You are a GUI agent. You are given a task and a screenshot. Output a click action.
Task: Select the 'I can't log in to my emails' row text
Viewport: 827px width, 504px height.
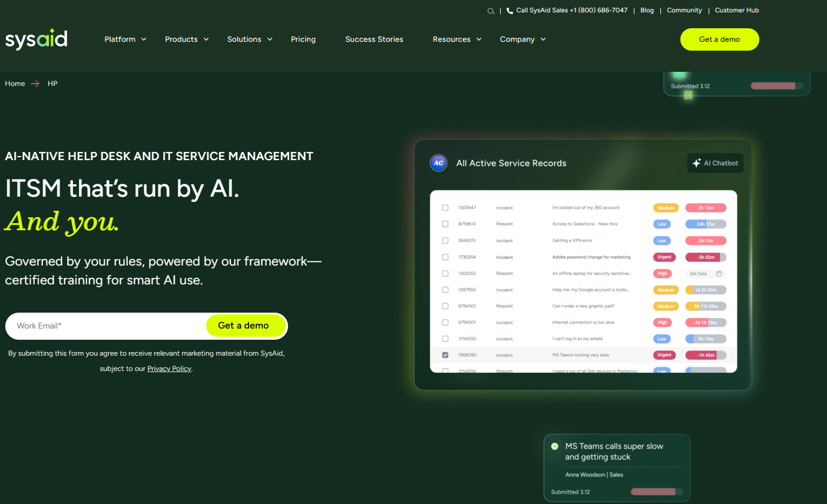coord(577,339)
